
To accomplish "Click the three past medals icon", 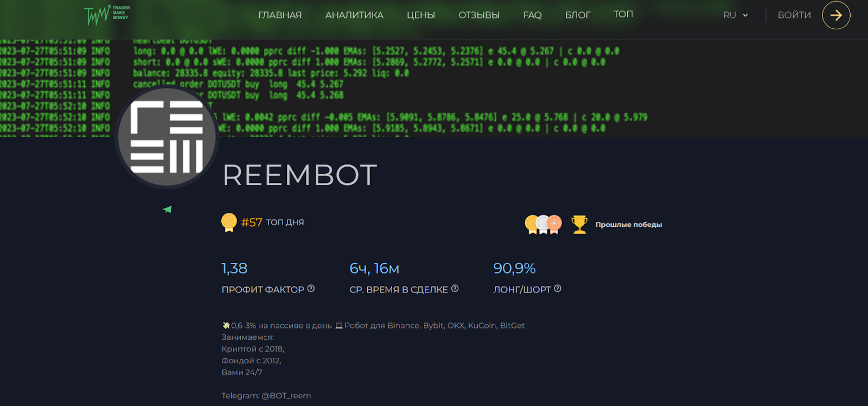I will [x=543, y=224].
